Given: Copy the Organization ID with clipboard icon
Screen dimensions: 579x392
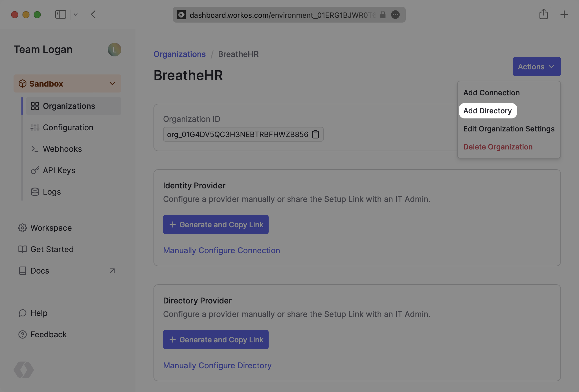Looking at the screenshot, I should 315,134.
